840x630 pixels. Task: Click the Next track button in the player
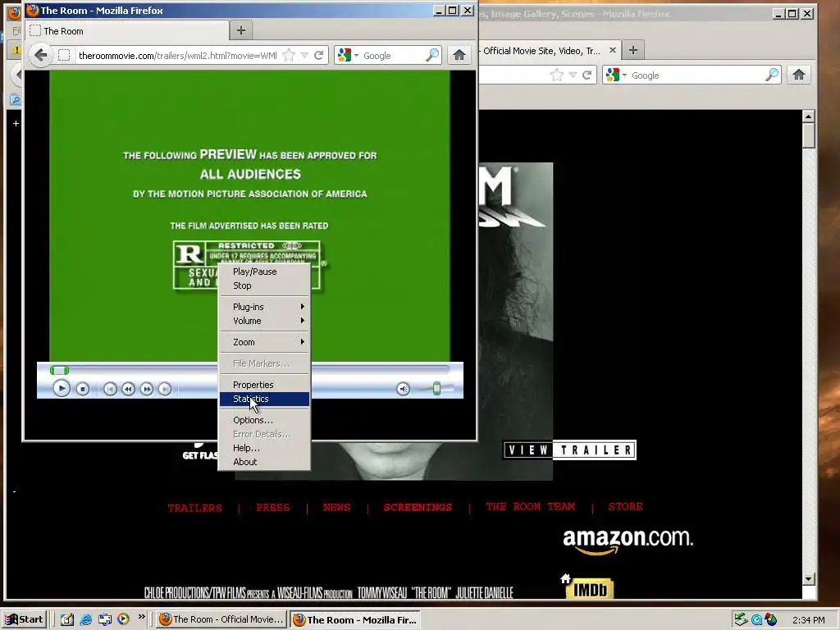164,389
